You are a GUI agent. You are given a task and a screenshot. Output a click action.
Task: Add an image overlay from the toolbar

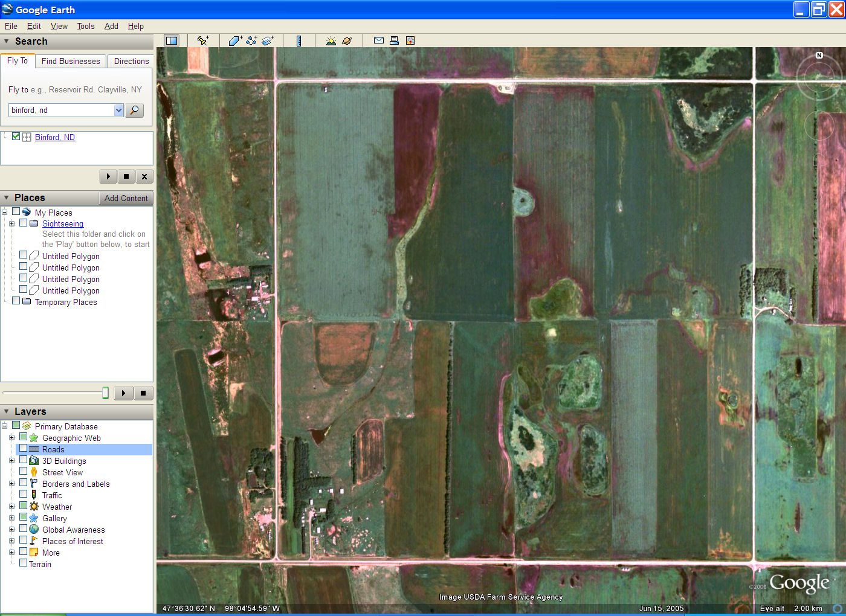point(268,40)
